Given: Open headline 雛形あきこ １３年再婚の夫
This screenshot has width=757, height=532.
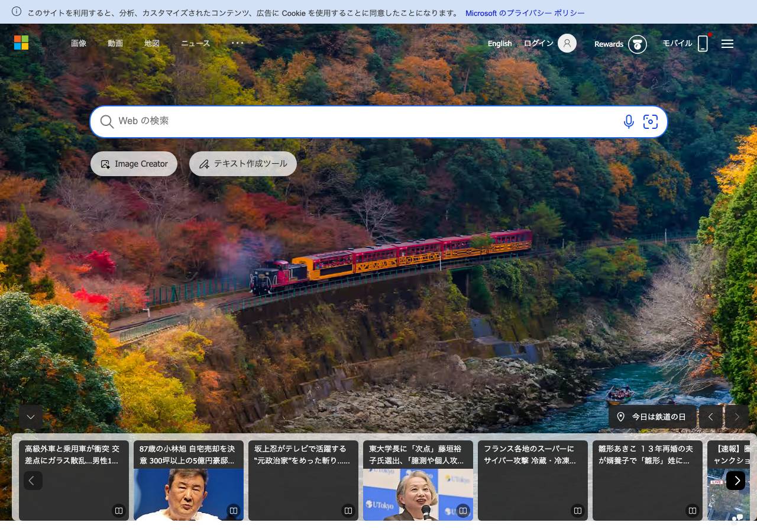Looking at the screenshot, I should click(646, 455).
